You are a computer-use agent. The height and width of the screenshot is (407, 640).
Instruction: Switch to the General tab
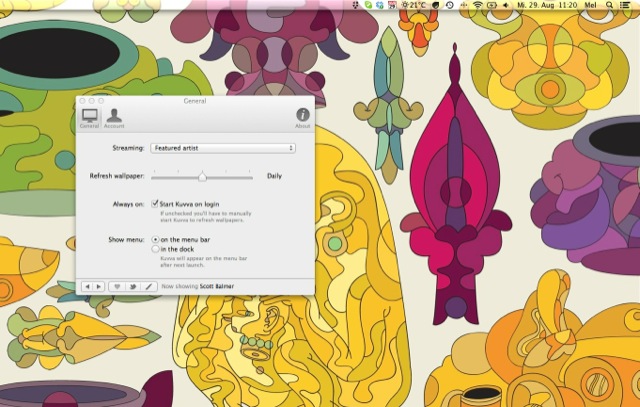[x=89, y=118]
